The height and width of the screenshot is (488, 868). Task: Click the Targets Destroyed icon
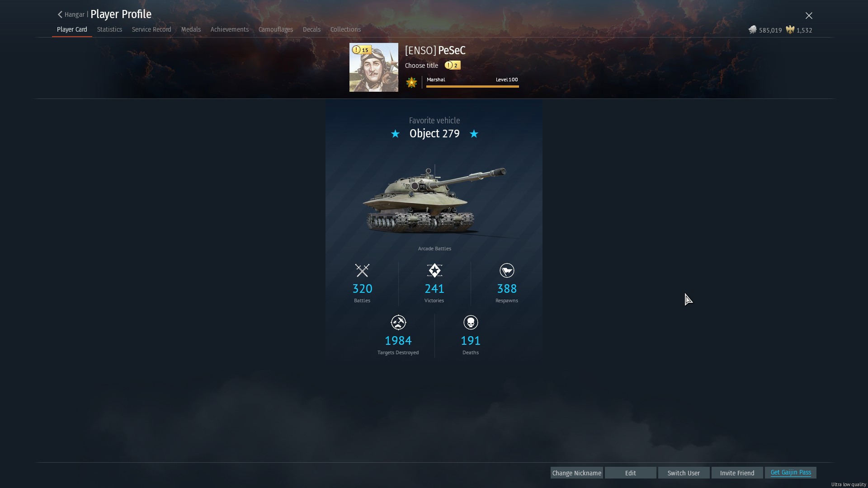pyautogui.click(x=398, y=322)
